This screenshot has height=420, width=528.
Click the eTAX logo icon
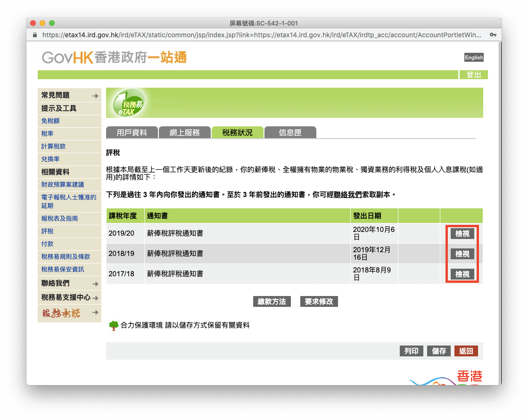tap(129, 103)
